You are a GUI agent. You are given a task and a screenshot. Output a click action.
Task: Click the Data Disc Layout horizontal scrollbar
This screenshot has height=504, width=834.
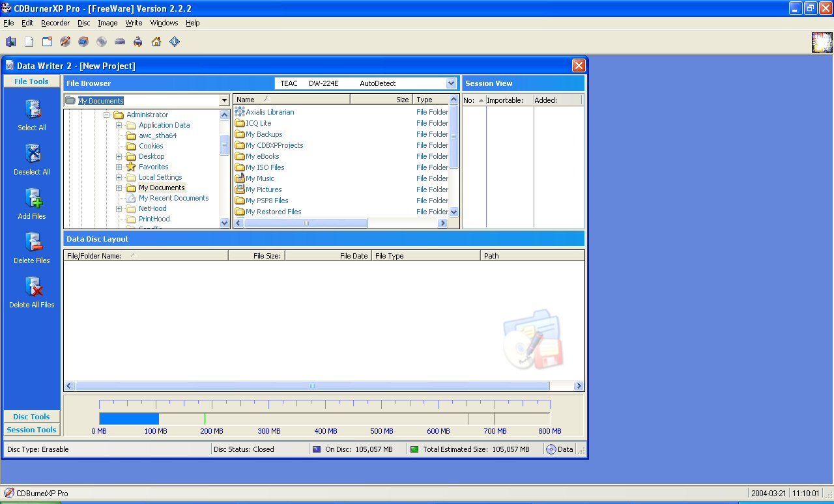click(311, 386)
